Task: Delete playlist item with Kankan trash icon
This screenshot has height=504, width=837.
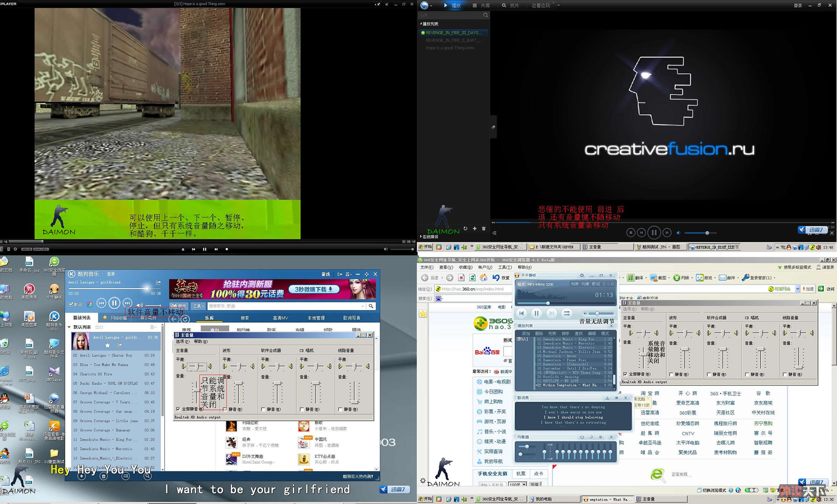Action: (x=484, y=228)
